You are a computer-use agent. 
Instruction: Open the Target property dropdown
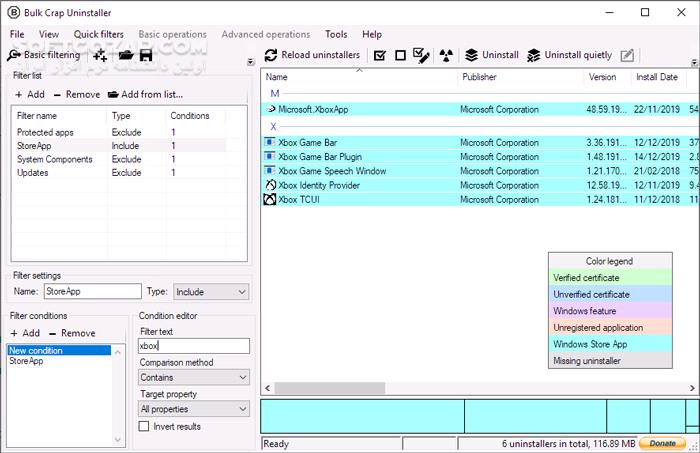click(x=194, y=409)
